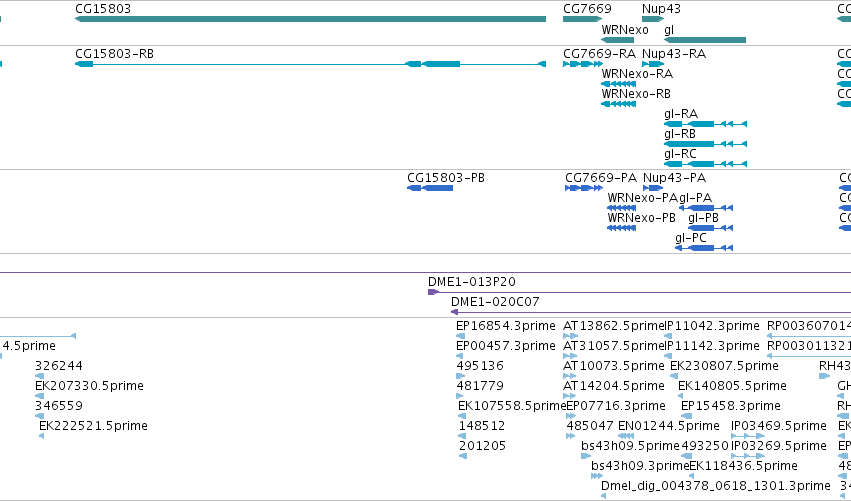Image resolution: width=851 pixels, height=501 pixels.
Task: Click EST EK107558.5prime
Action: (512, 406)
